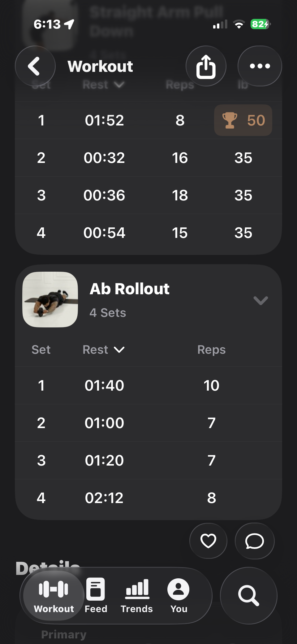Open the Rest dropdown under Ab Rollout
Screen dimensions: 297x644
tap(104, 350)
